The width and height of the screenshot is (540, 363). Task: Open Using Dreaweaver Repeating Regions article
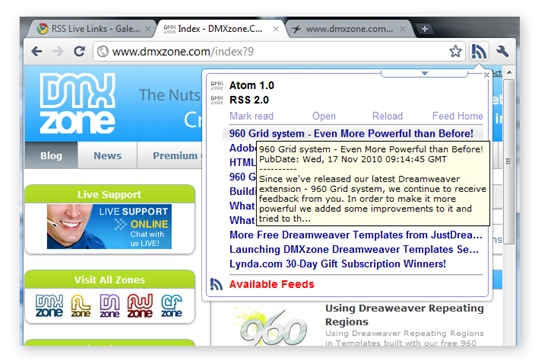pos(404,315)
